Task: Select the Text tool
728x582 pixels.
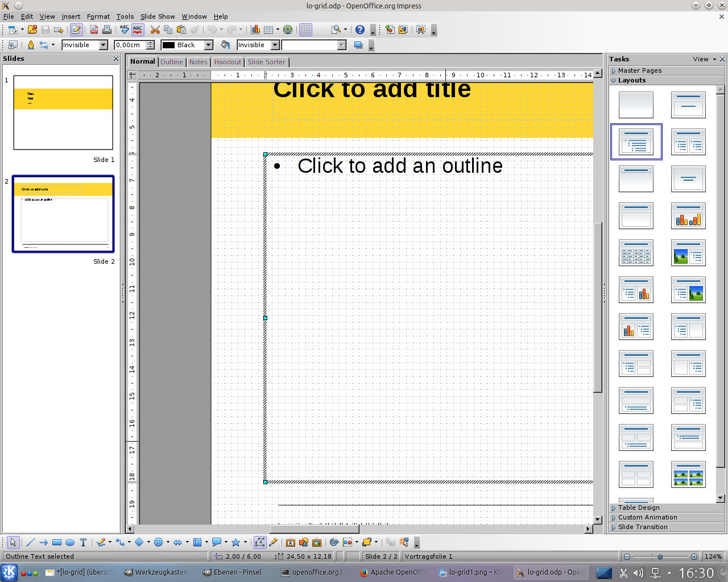Action: click(x=83, y=542)
